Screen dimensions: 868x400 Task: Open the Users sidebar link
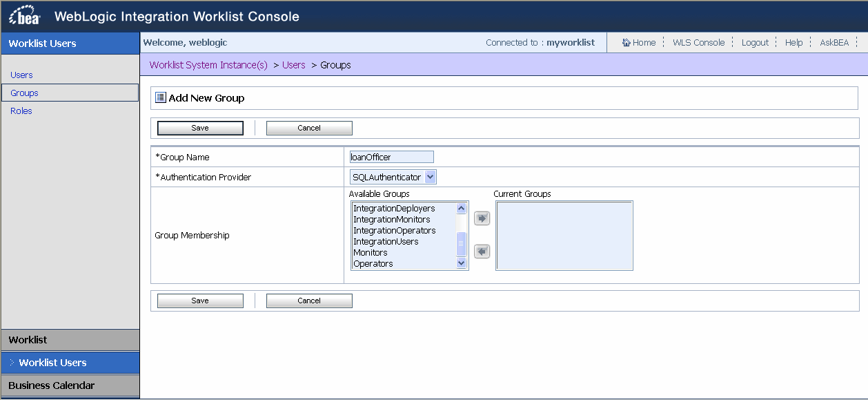pos(21,75)
